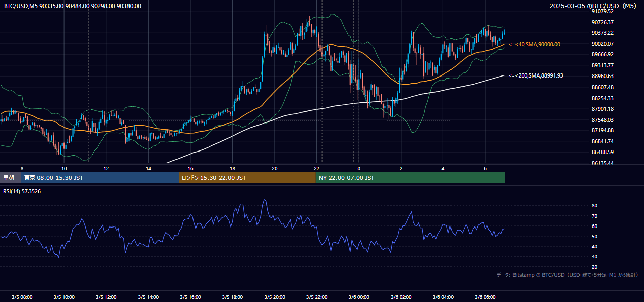Screen dimensions: 644x302
Task: Click RSI axis level 60
Action: 594,226
